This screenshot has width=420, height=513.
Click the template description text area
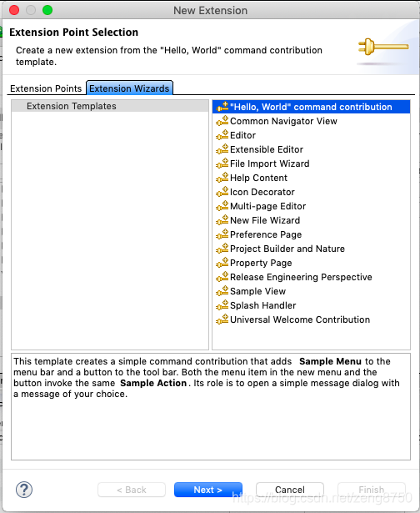(211, 407)
